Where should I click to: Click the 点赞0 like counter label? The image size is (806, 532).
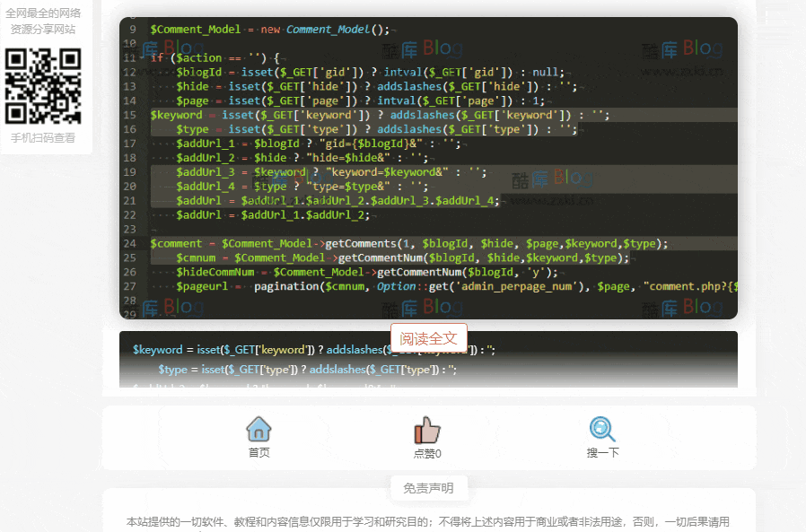click(427, 454)
